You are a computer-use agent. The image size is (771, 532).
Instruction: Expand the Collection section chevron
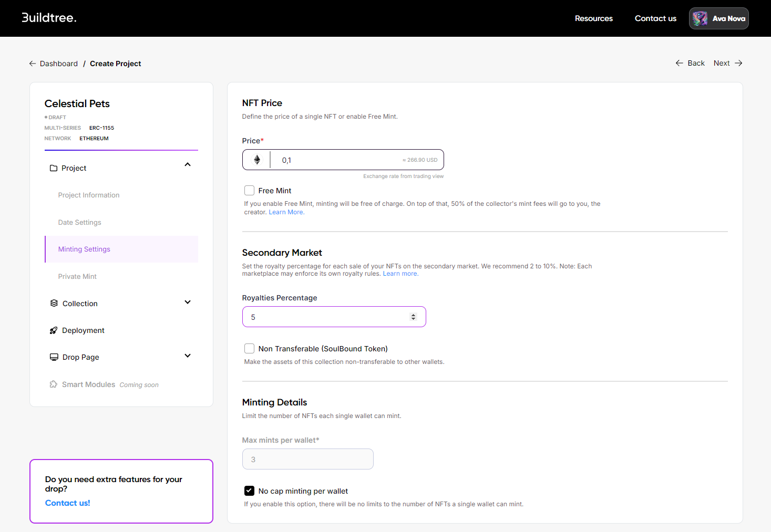click(x=188, y=302)
